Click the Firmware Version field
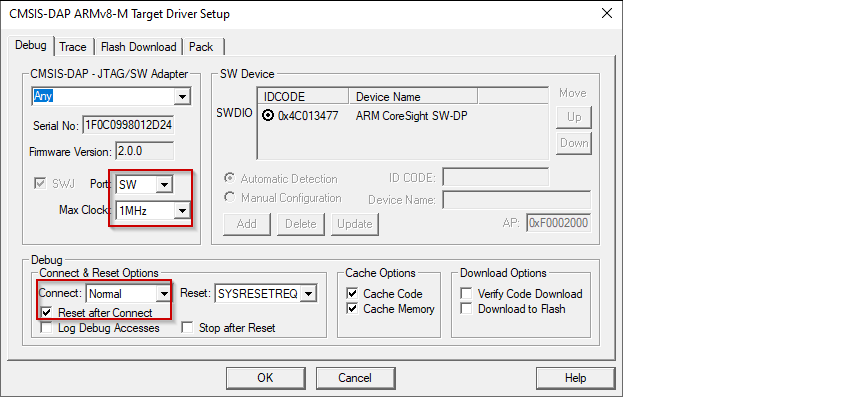 coord(144,151)
